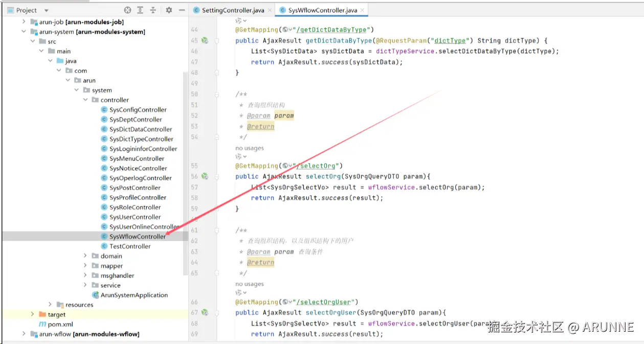The width and height of the screenshot is (644, 344).
Task: Open URL mapping globe icon beside /selectOrgUser
Action: tap(285, 302)
